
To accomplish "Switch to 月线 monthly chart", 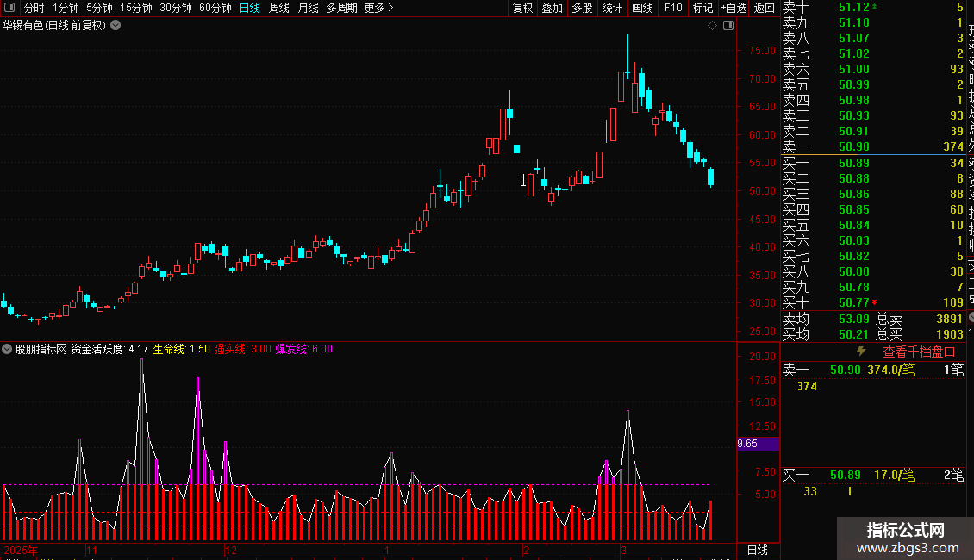I will click(x=308, y=8).
